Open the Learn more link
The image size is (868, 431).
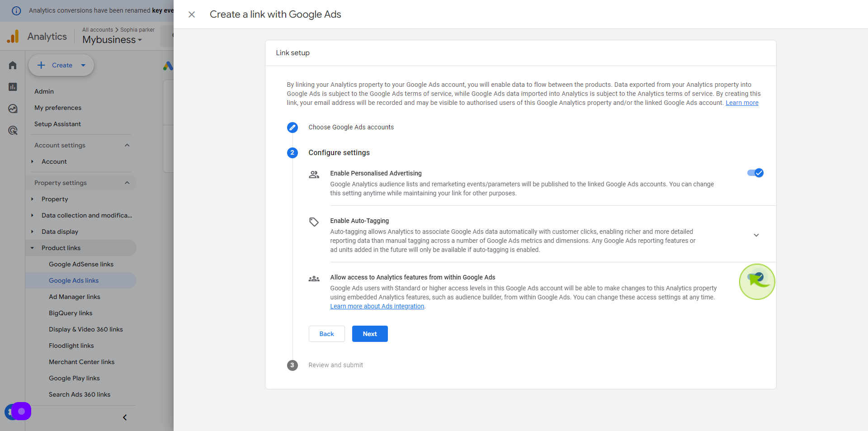point(742,103)
